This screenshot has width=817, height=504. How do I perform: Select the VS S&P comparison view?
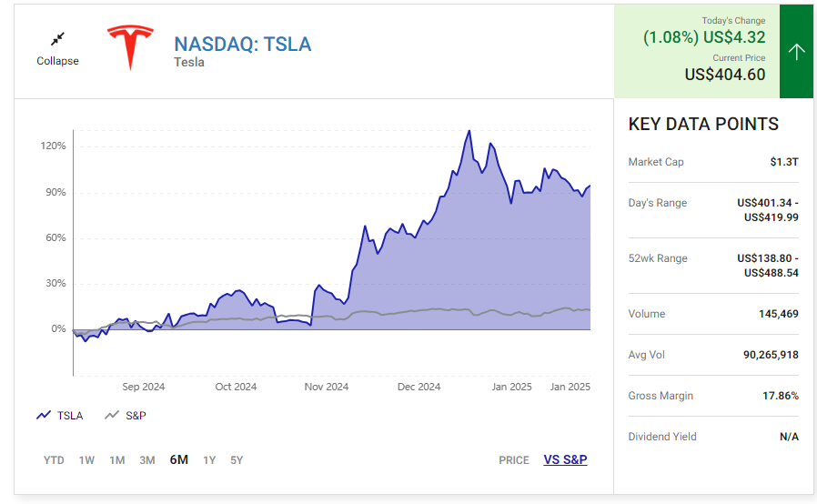tap(565, 459)
